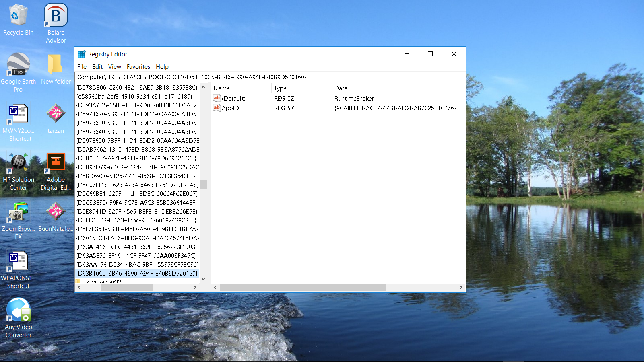Select the ZoomBrowser EX desktop icon
This screenshot has height=362, width=644.
pos(18,220)
